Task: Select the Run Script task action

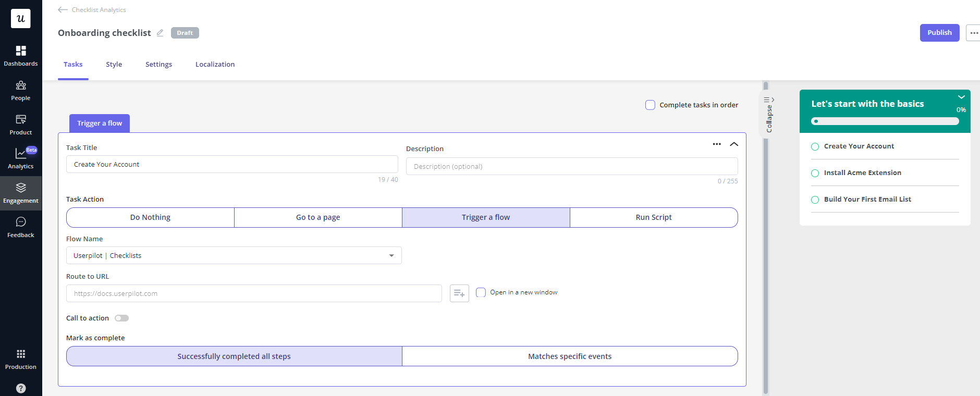Action: point(654,217)
